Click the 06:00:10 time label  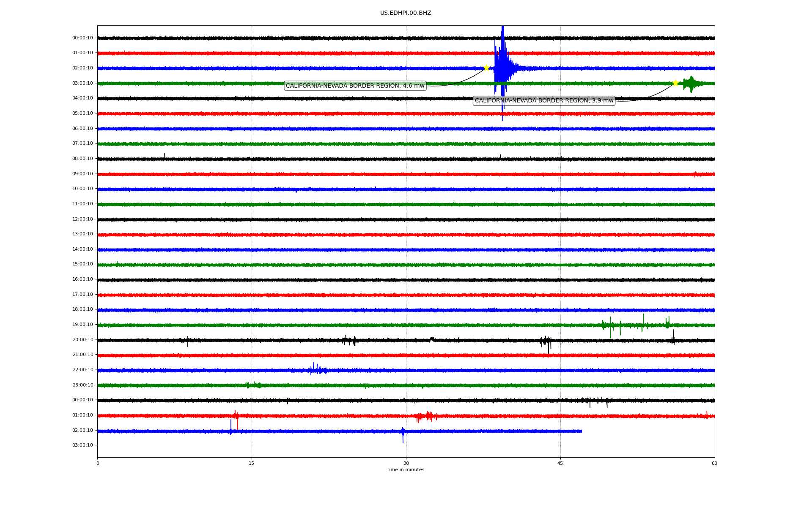82,129
